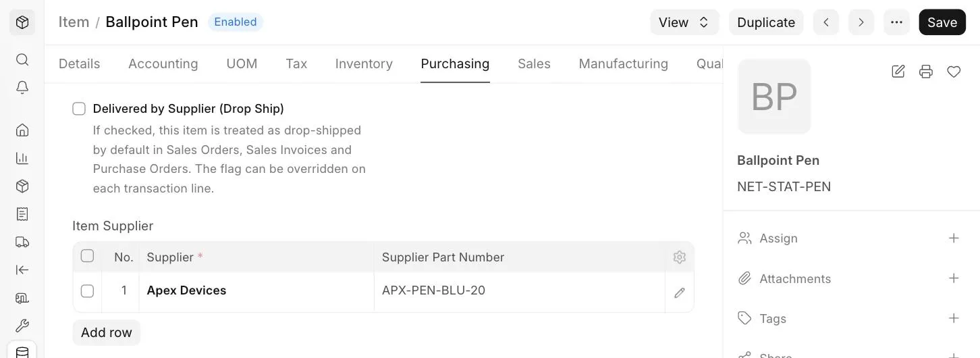Image resolution: width=980 pixels, height=358 pixels.
Task: Go to home icon in sidebar
Action: (x=22, y=130)
